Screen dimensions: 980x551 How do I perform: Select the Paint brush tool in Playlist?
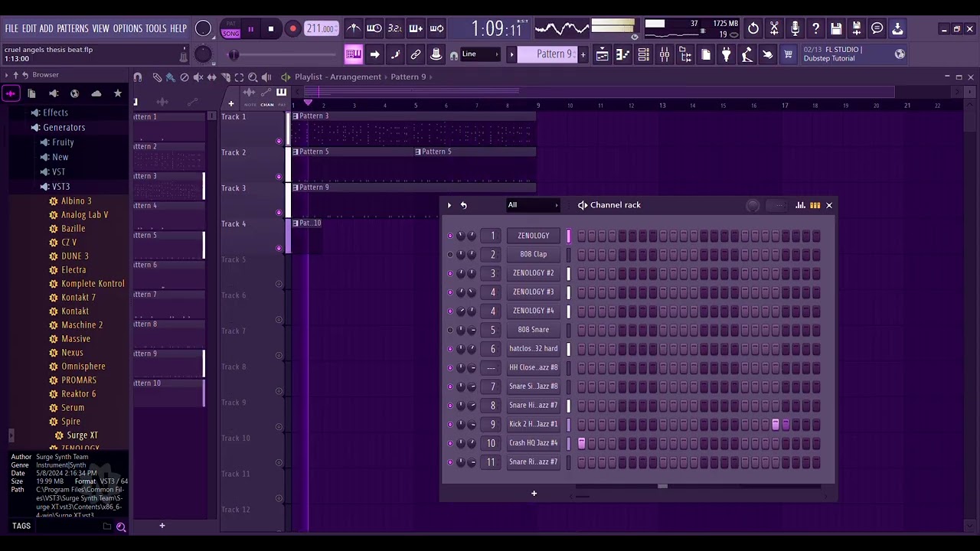coord(170,77)
